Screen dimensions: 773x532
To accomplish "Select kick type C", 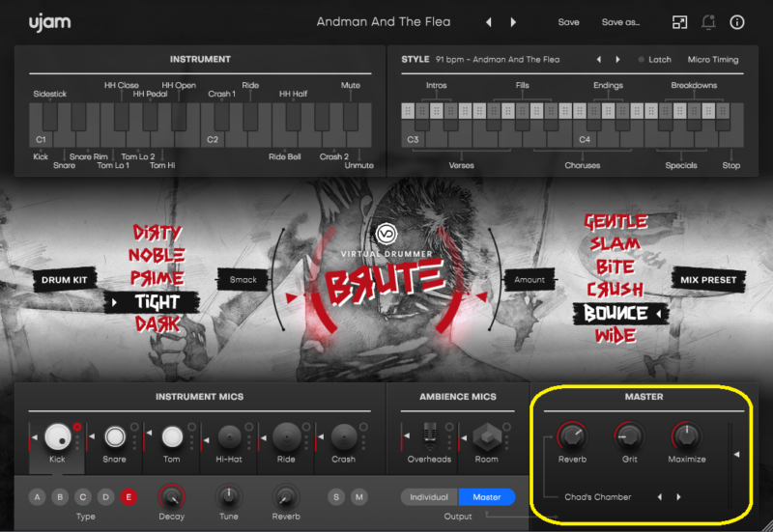I will coord(83,497).
